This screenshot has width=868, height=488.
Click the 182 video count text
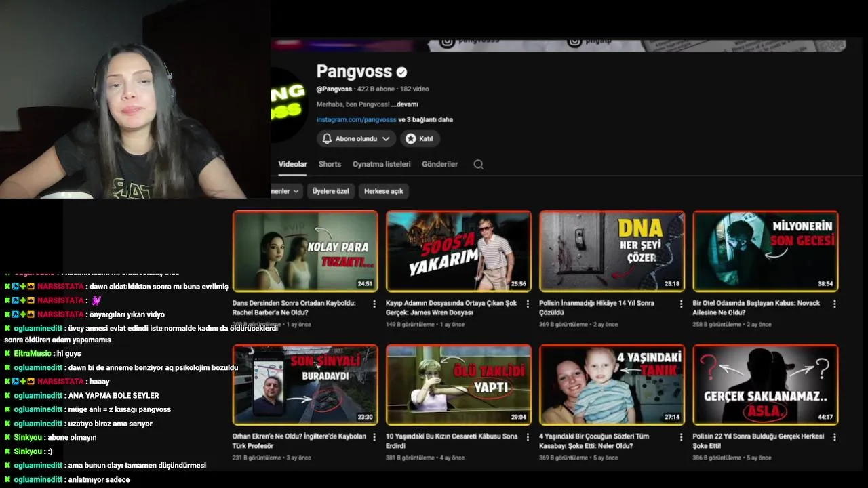[x=414, y=89]
